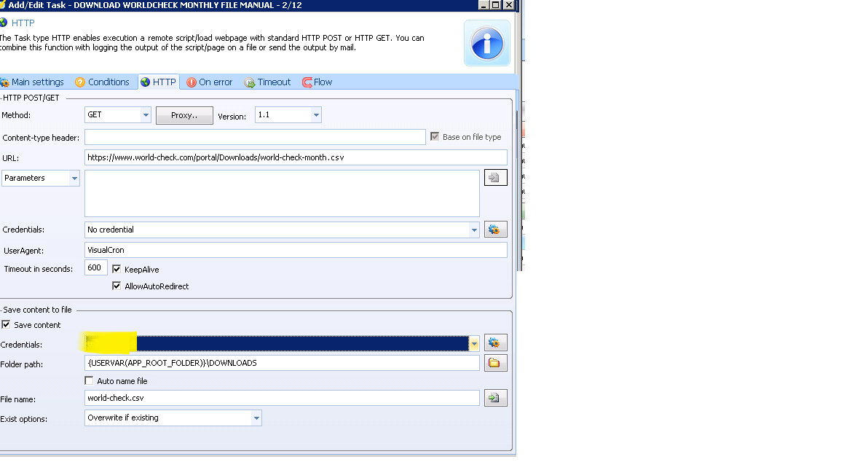
Task: Open the Conditions tab
Action: tap(103, 82)
